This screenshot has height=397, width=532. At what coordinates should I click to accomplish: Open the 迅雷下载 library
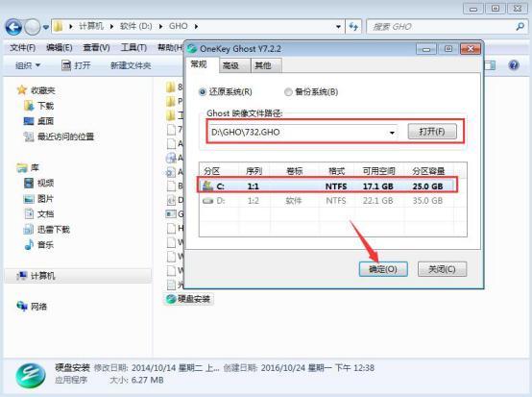[x=47, y=230]
